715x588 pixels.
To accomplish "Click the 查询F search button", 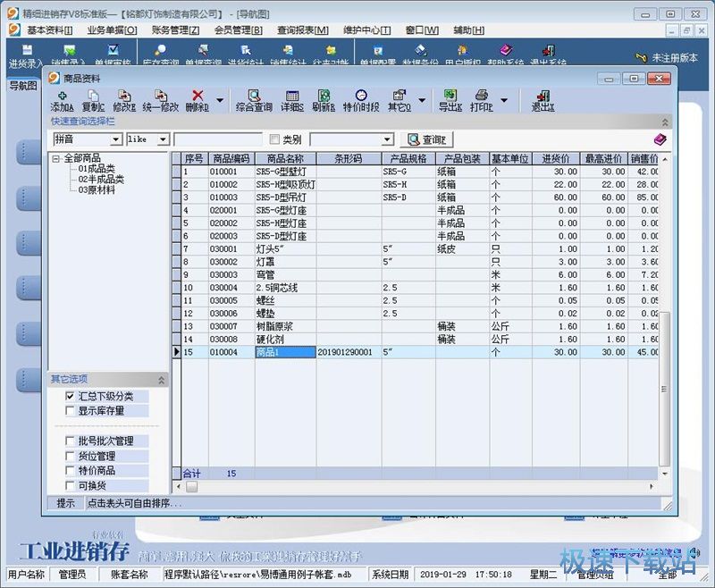I will coord(427,139).
